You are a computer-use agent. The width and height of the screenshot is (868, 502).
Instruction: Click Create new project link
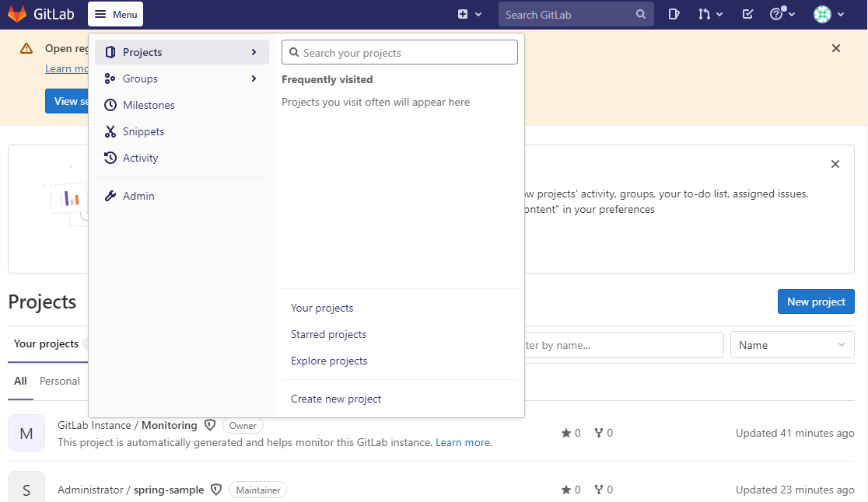coord(335,399)
